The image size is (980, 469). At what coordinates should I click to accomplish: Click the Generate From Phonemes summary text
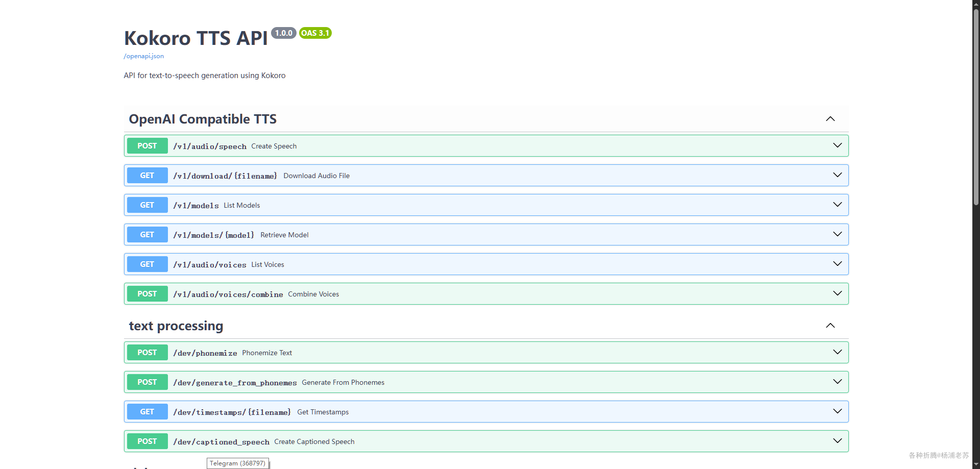[x=343, y=383]
